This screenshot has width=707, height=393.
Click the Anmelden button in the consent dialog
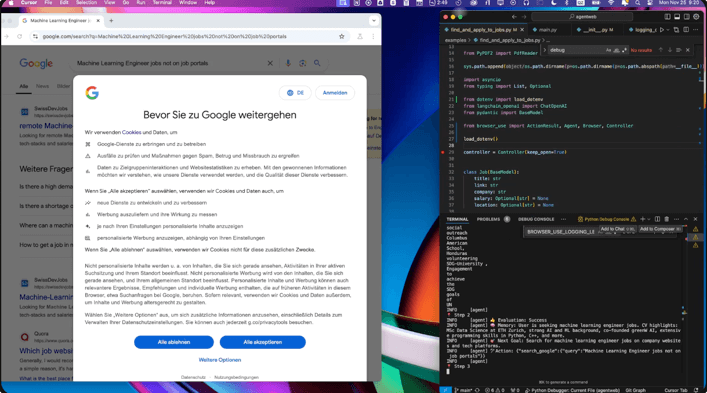pyautogui.click(x=335, y=93)
